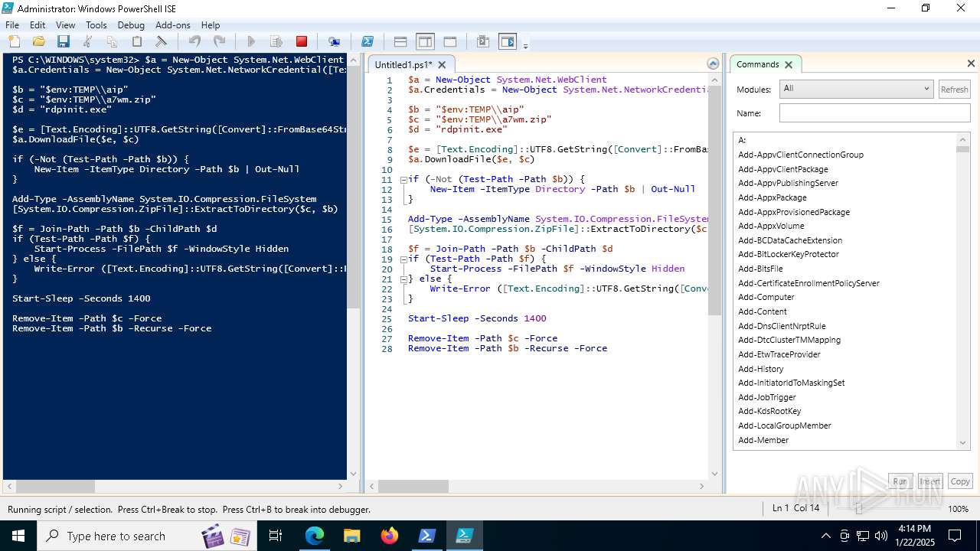The width and height of the screenshot is (980, 551).
Task: Open the Windows Start menu
Action: [18, 536]
